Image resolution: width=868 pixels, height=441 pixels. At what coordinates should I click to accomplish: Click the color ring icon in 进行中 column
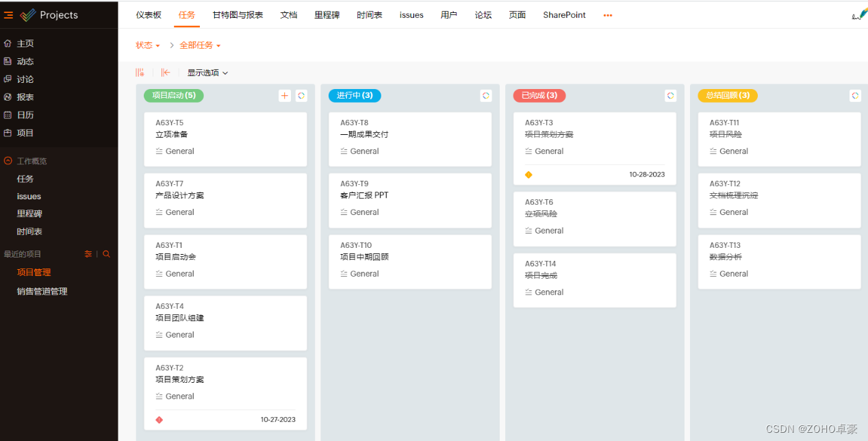point(486,96)
